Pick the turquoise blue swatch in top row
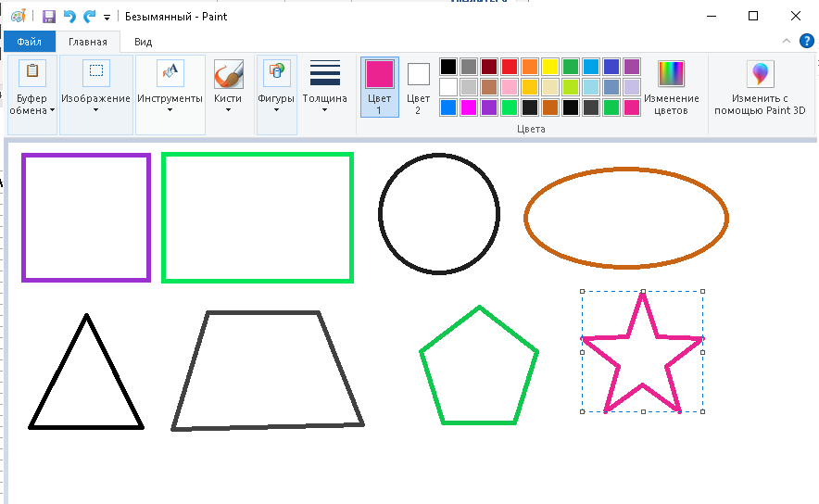The height and width of the screenshot is (504, 819). tap(591, 67)
